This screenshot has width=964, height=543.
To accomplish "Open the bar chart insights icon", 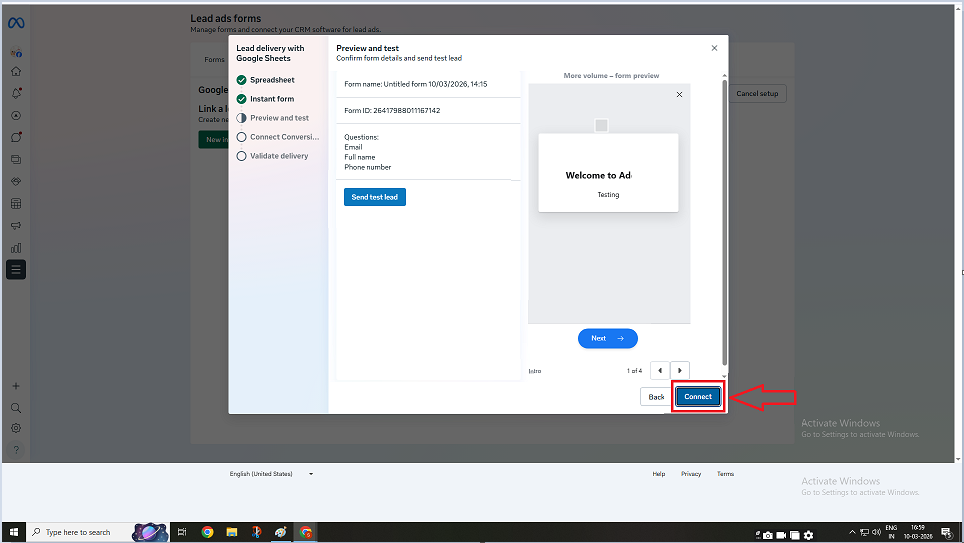I will (x=16, y=248).
